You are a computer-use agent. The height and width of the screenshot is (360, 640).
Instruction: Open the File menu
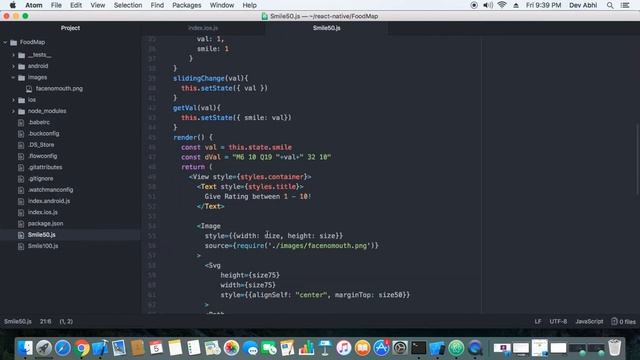(56, 5)
